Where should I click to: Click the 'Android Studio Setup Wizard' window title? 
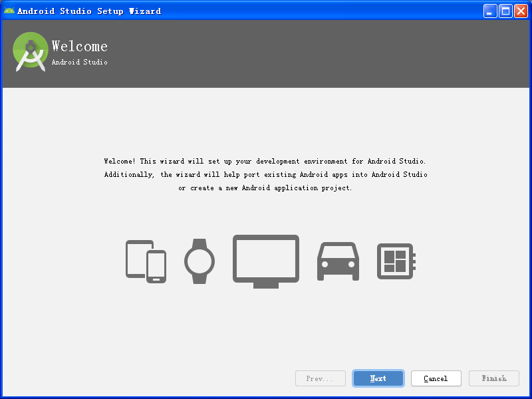coord(89,11)
